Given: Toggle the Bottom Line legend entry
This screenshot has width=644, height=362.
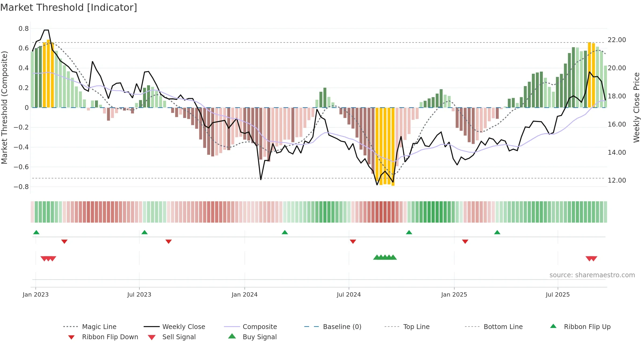Looking at the screenshot, I should tap(494, 327).
